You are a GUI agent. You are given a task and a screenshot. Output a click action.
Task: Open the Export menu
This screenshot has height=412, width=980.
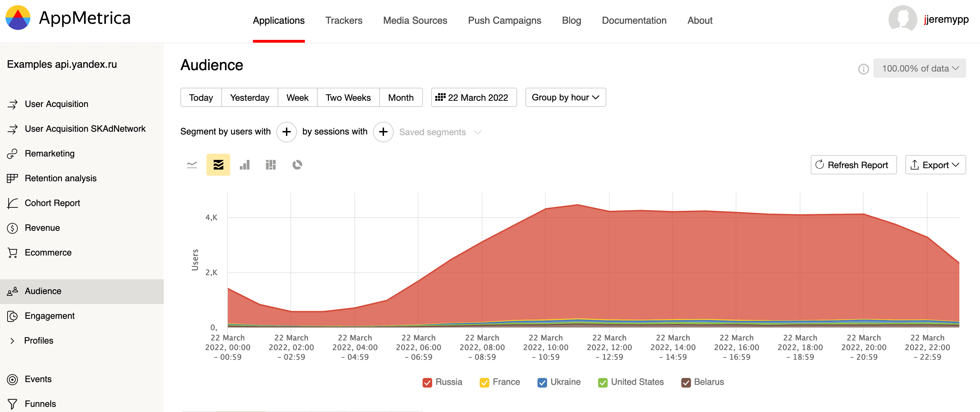pyautogui.click(x=935, y=165)
